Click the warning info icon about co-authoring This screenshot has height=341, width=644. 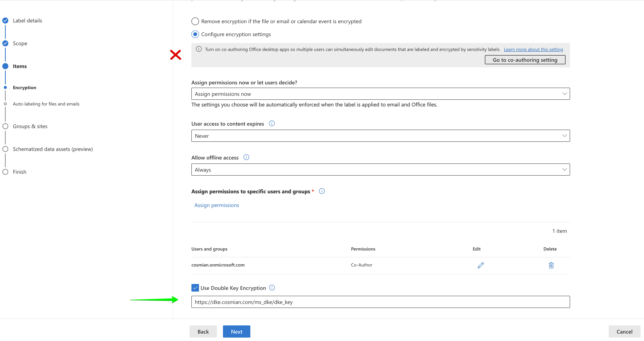198,49
